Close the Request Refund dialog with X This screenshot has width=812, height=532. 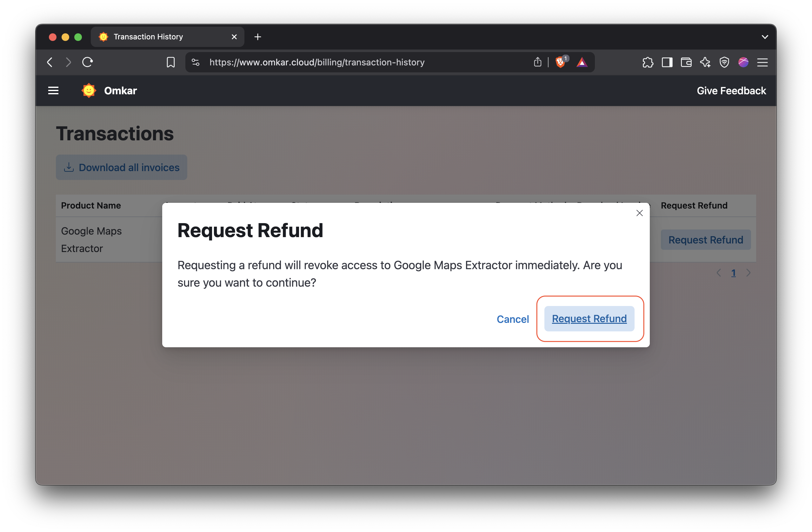point(639,213)
